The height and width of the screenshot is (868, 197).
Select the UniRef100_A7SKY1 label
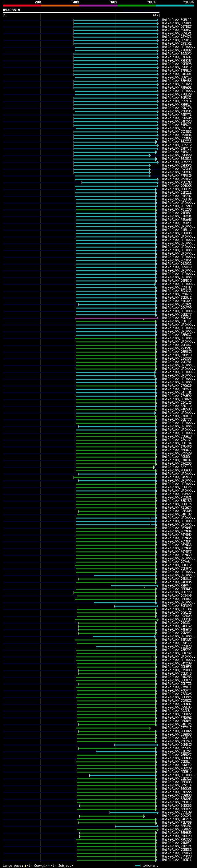tap(177, 223)
